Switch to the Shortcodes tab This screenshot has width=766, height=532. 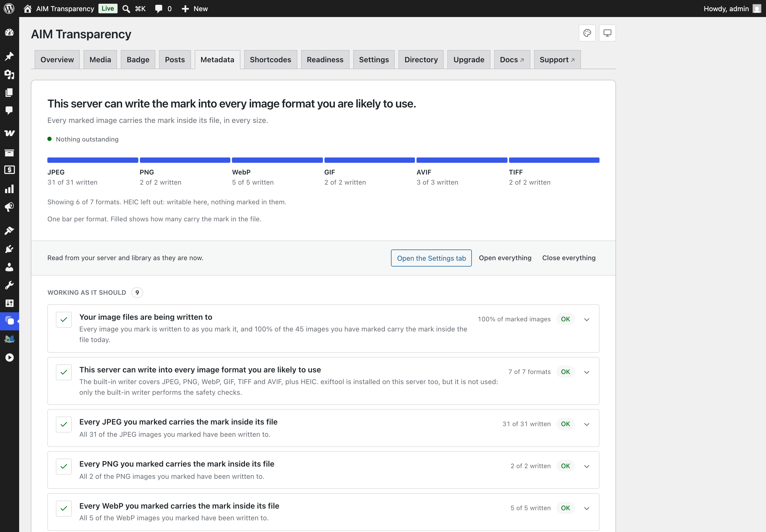(x=270, y=60)
